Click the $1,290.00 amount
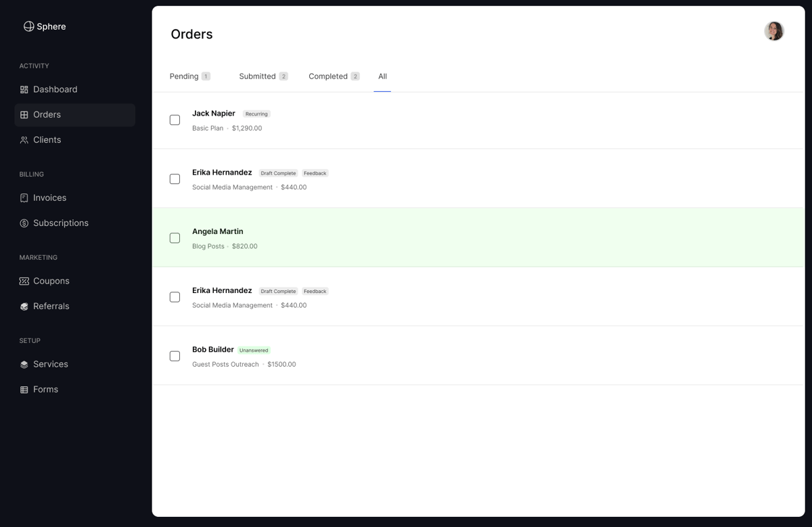Image resolution: width=812 pixels, height=527 pixels. coord(247,129)
